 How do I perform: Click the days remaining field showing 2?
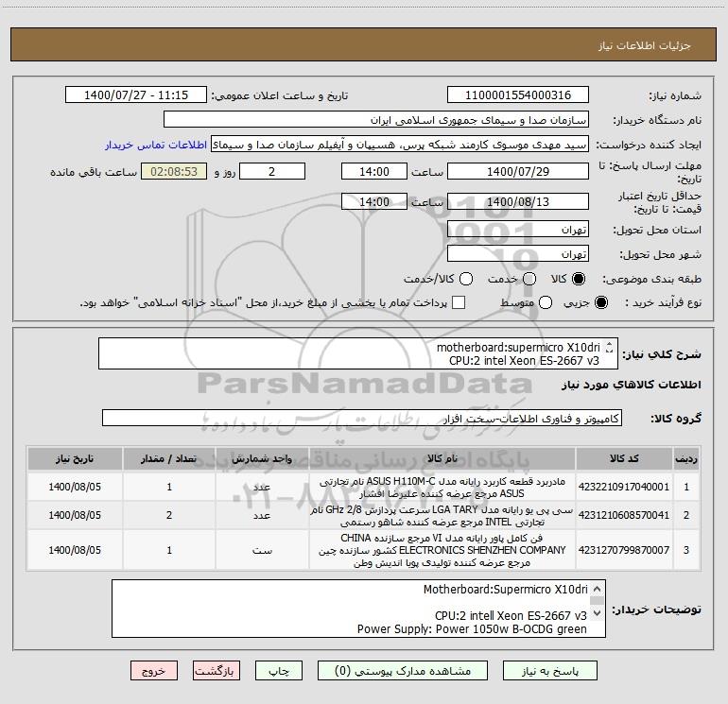[x=272, y=171]
